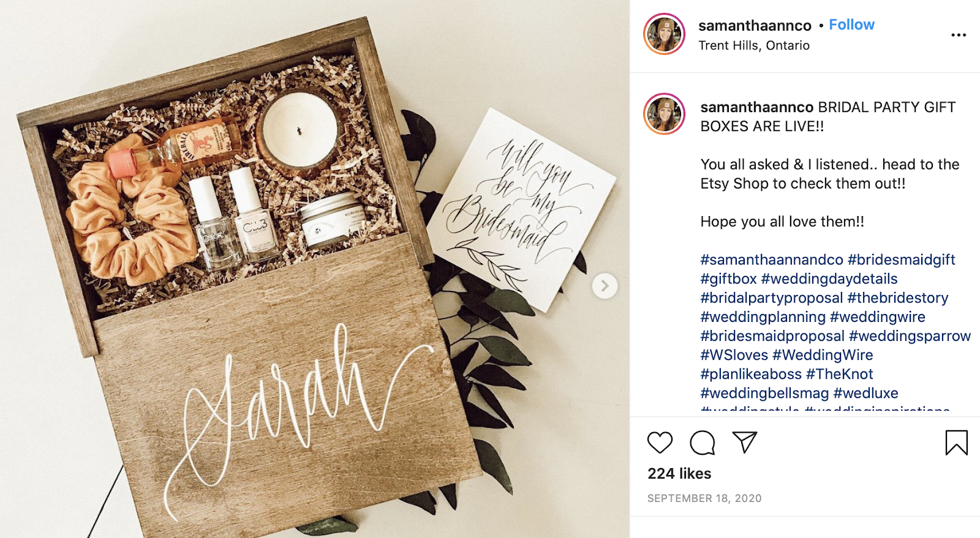The height and width of the screenshot is (538, 980).
Task: Follow samanthaannco account
Action: tap(851, 24)
